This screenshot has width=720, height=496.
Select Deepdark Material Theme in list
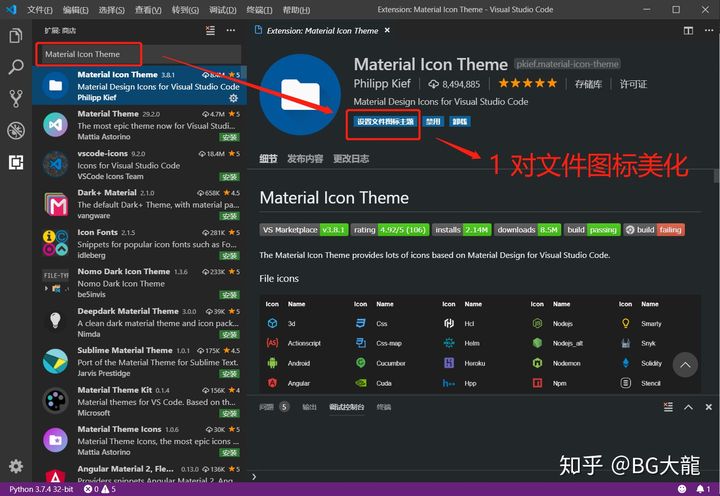point(139,322)
